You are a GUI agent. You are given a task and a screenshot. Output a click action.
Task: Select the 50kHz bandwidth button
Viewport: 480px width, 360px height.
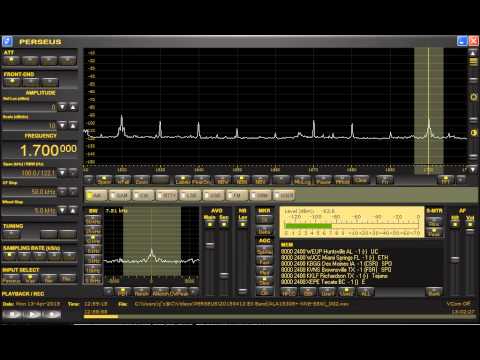point(93,220)
